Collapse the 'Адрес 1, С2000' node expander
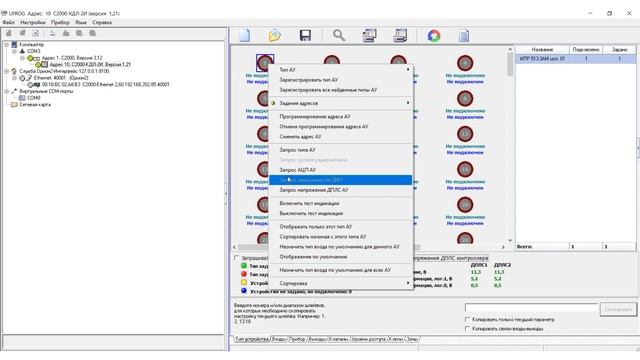The image size is (640, 360). coord(22,58)
